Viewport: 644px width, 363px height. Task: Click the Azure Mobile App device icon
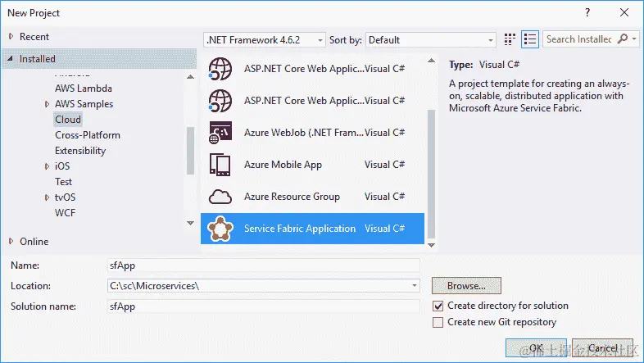point(220,165)
